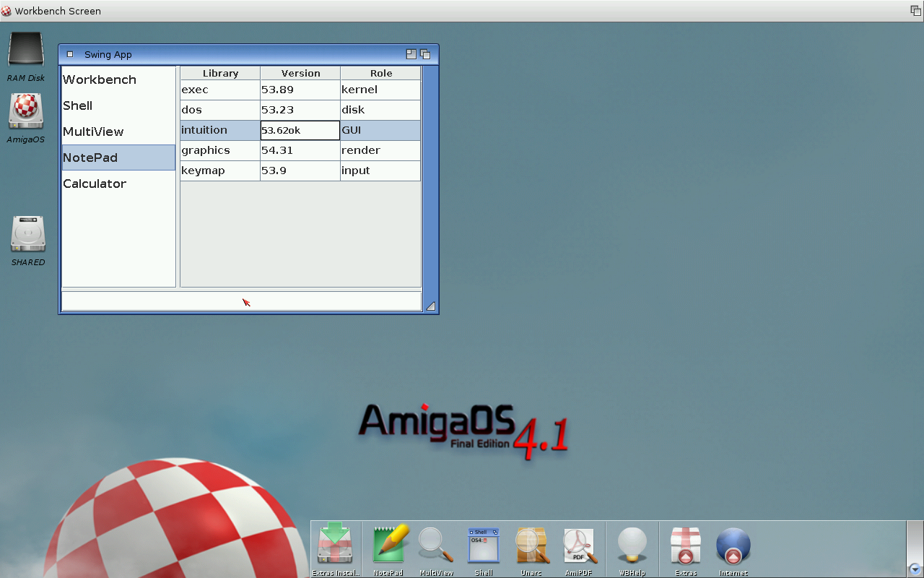Select the intuition library cell
Image resolution: width=924 pixels, height=578 pixels.
click(x=220, y=130)
